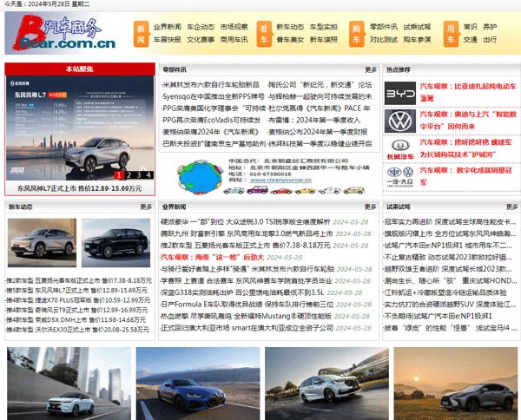This screenshot has height=420, width=521.
Task: Open the 车企动态 navigation item
Action: [201, 27]
